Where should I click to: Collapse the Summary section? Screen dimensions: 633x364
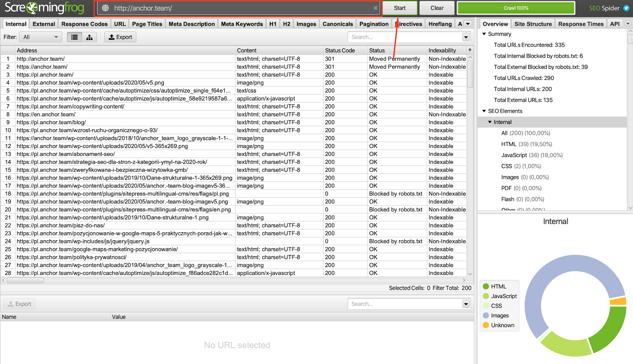tap(484, 34)
